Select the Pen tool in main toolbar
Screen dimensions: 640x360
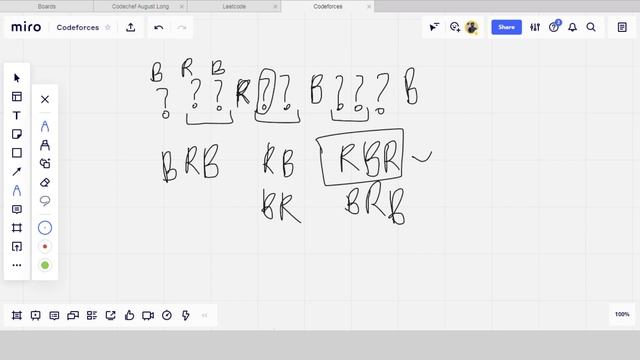coord(17,191)
